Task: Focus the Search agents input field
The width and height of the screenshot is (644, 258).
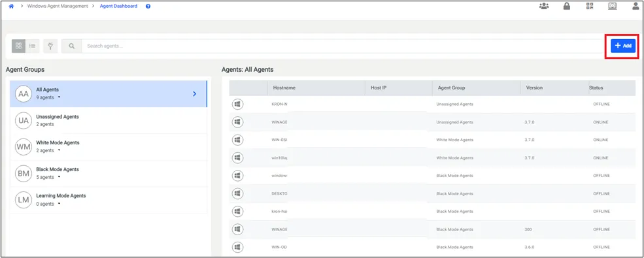Action: click(x=343, y=46)
